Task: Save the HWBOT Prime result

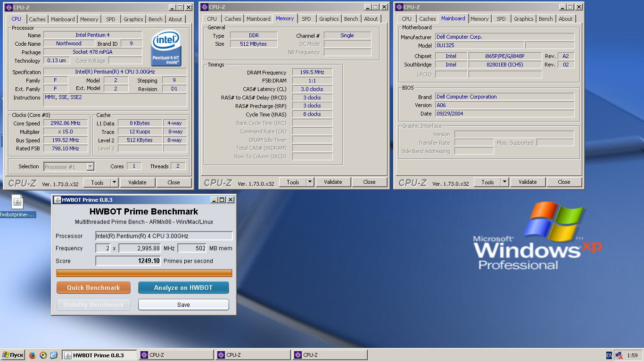Action: click(x=183, y=304)
